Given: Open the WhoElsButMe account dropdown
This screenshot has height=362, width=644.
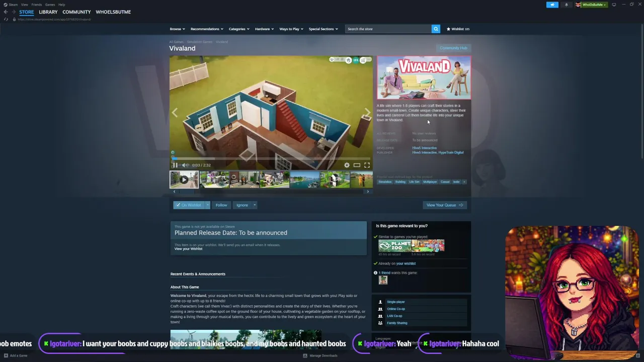Looking at the screenshot, I should pos(594,5).
